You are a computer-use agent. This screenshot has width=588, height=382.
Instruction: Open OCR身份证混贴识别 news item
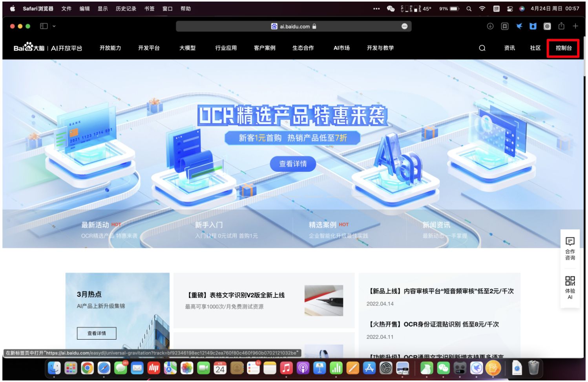point(433,324)
